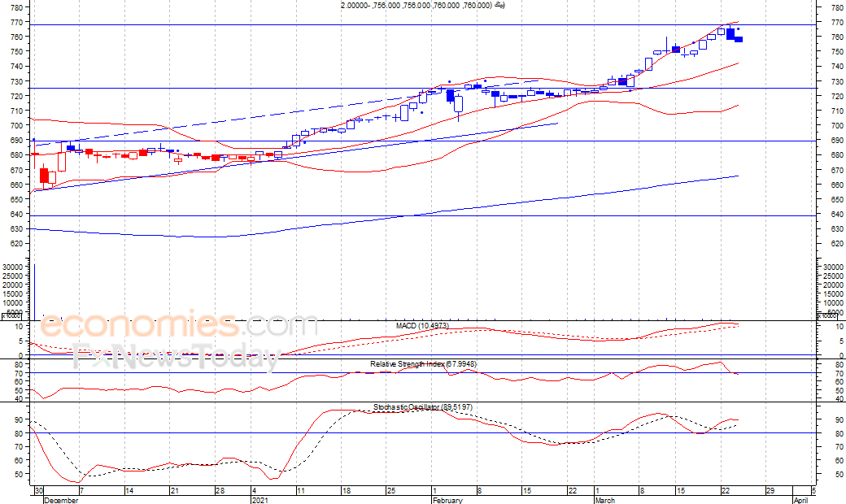The height and width of the screenshot is (504, 846).
Task: Click the 770 value on right price axis
Action: click(x=837, y=23)
